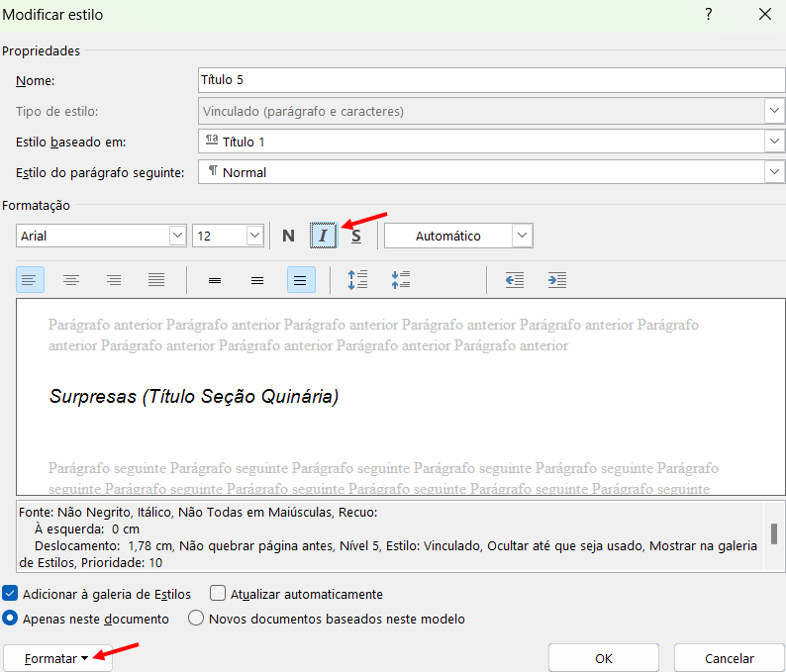Toggle bold formatting (N button)

[288, 236]
